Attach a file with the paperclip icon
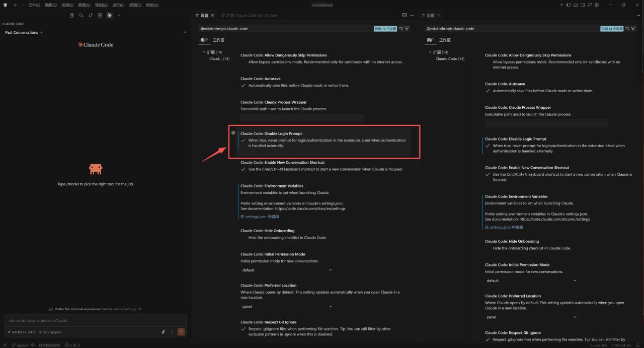Image resolution: width=644 pixels, height=348 pixels. 163,332
